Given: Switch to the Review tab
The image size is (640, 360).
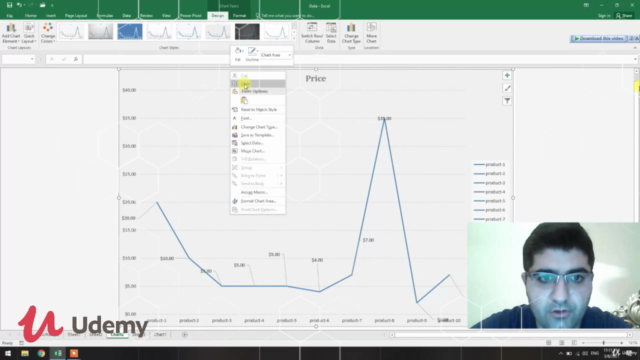Looking at the screenshot, I should [146, 16].
